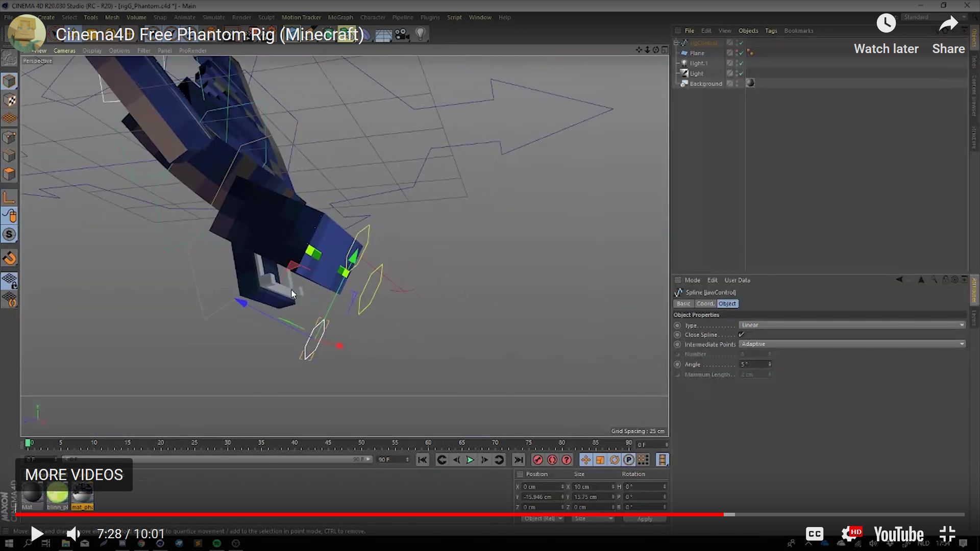The image size is (980, 551).
Task: Click the light bulb icon in top toolbar
Action: [421, 34]
